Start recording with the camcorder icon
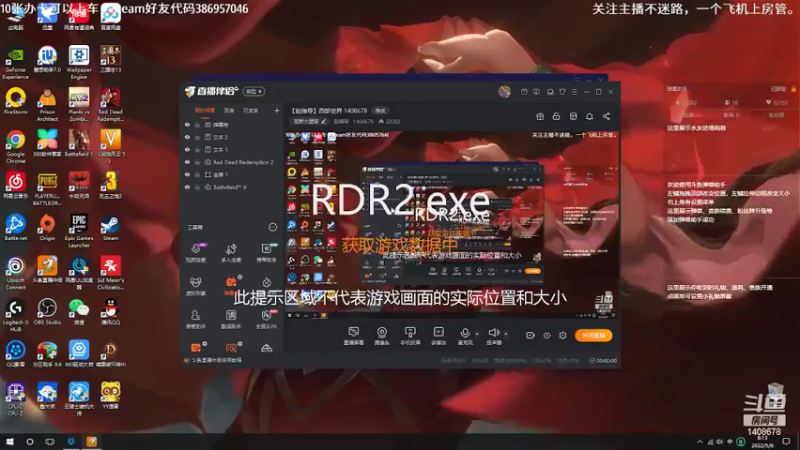800x450 pixels. click(530, 335)
